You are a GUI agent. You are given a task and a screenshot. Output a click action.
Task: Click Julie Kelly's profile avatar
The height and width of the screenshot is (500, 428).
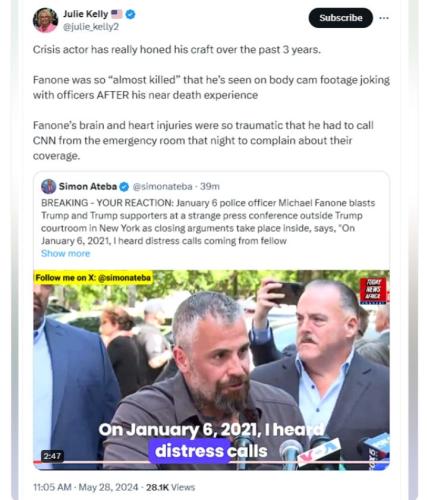point(45,20)
